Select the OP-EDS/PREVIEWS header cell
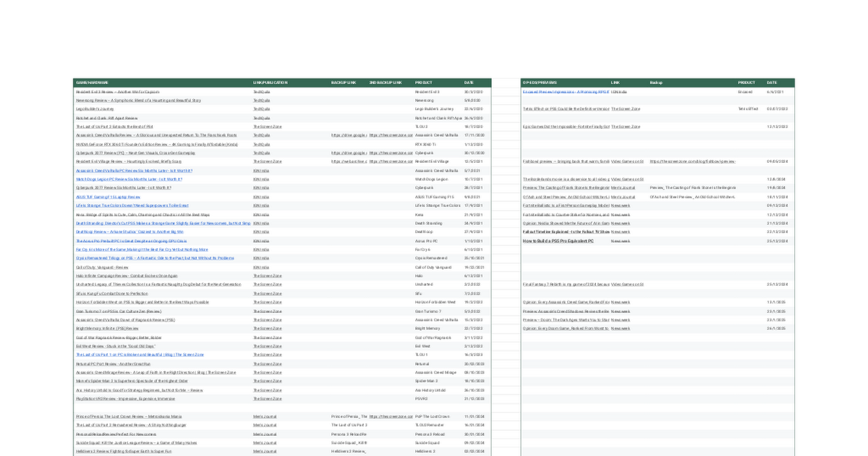Screen dimensions: 868x456 (x=541, y=83)
